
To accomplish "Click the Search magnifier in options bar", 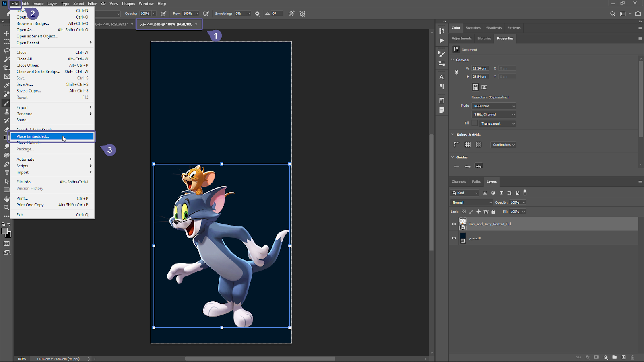I will pyautogui.click(x=613, y=14).
